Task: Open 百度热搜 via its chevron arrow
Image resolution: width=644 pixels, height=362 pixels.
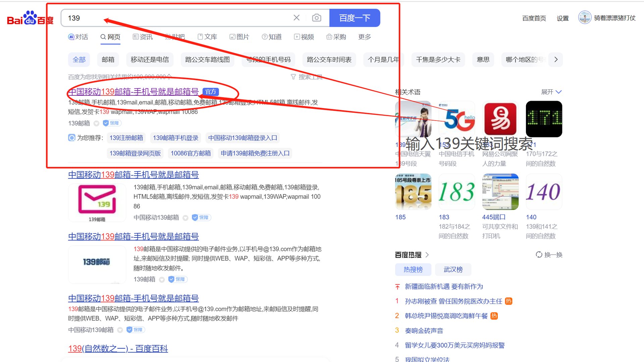Action: (x=427, y=255)
